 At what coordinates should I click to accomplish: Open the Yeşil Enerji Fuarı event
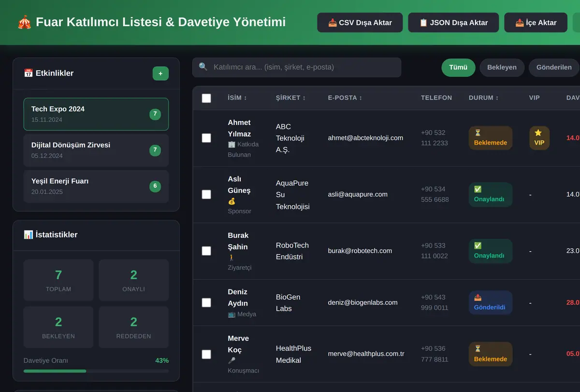[96, 187]
